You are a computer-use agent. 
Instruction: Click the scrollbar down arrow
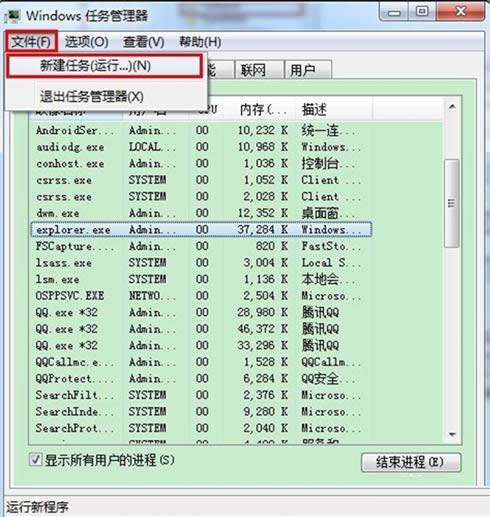(452, 434)
